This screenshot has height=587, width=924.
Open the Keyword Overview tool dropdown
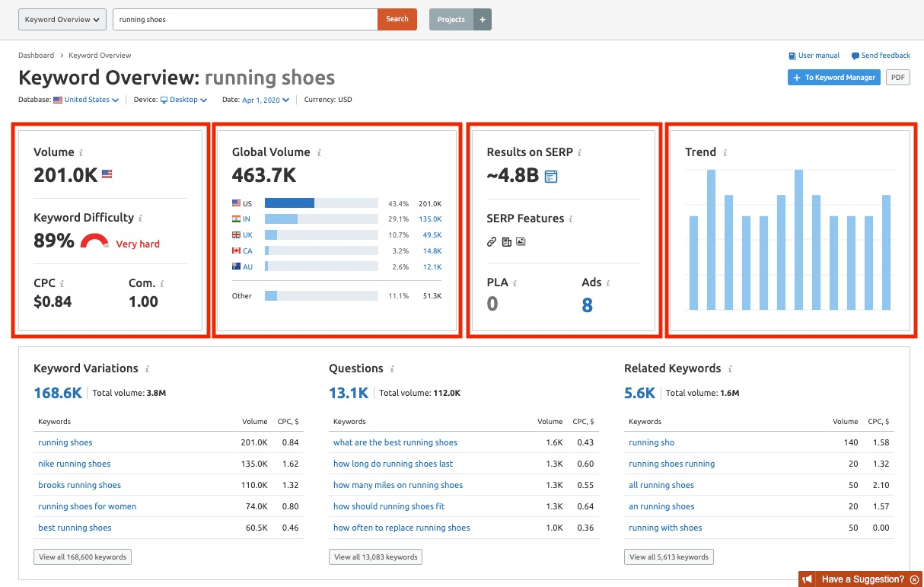[x=62, y=20]
